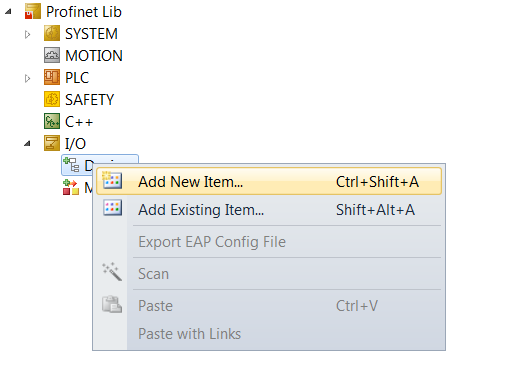This screenshot has width=507, height=365.
Task: Expand the SYSTEM tree node
Action: (28, 34)
